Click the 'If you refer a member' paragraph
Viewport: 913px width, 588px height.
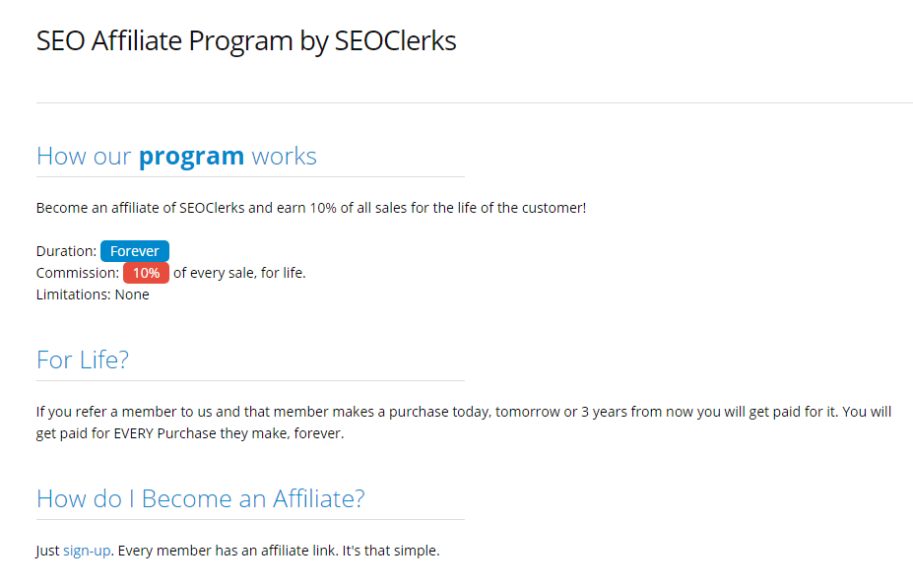[464, 423]
